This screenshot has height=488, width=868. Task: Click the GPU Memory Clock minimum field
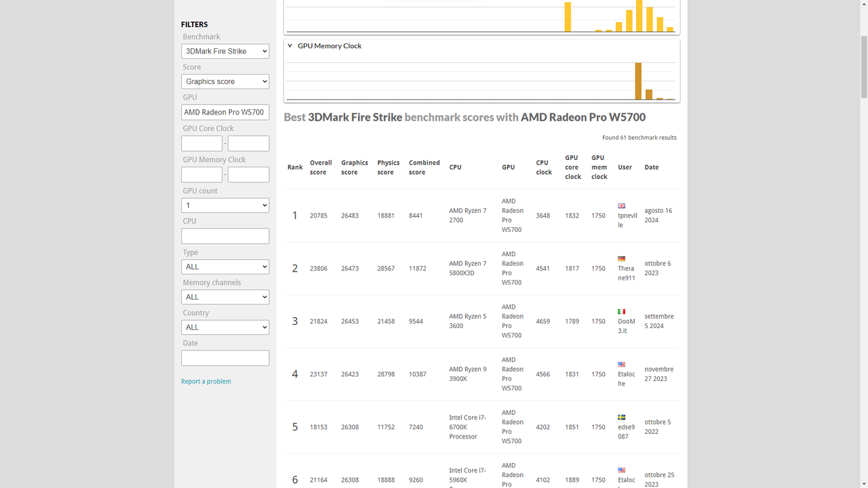tap(201, 175)
